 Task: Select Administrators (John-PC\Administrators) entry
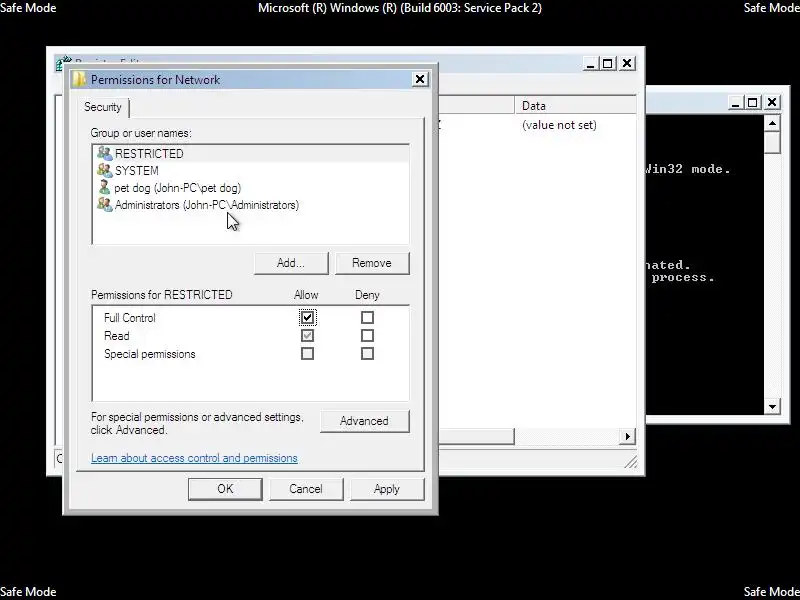251,205
